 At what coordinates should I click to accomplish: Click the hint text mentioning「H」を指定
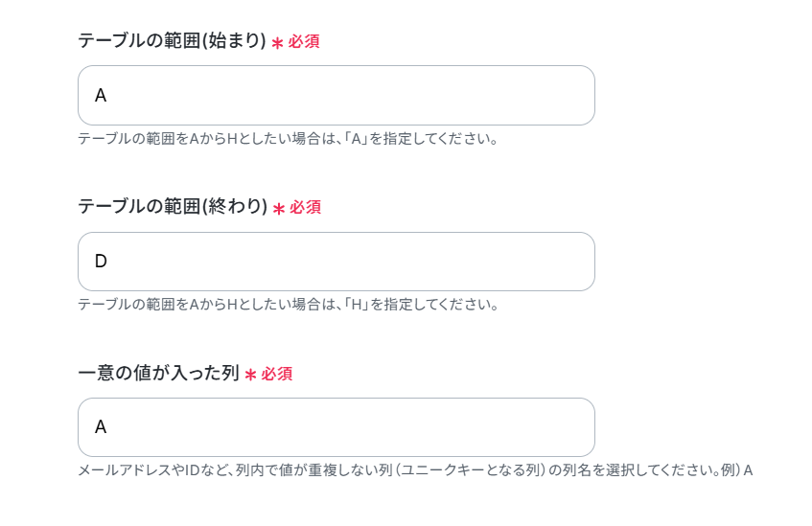click(x=288, y=305)
